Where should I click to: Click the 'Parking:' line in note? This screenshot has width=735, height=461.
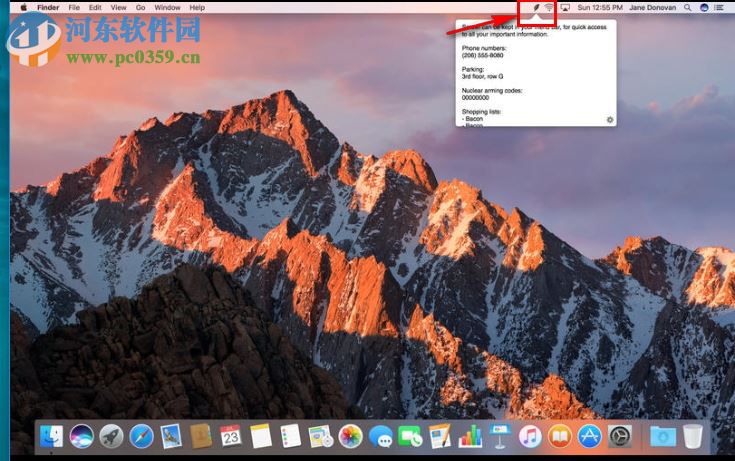click(x=472, y=69)
